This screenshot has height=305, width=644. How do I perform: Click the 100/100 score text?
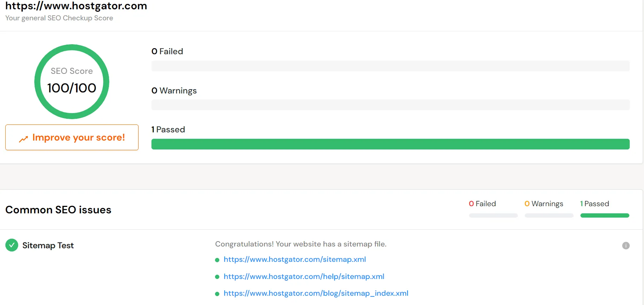[71, 88]
